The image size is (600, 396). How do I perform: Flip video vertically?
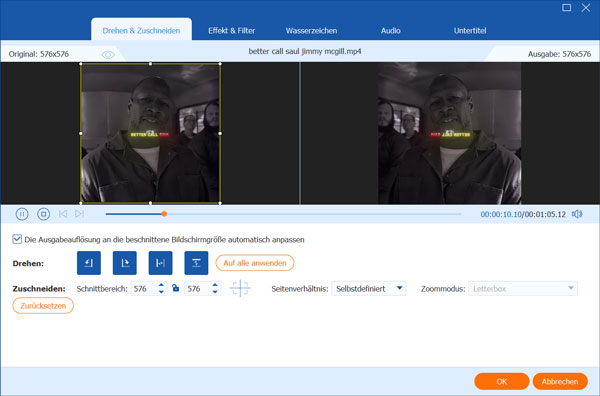click(196, 263)
